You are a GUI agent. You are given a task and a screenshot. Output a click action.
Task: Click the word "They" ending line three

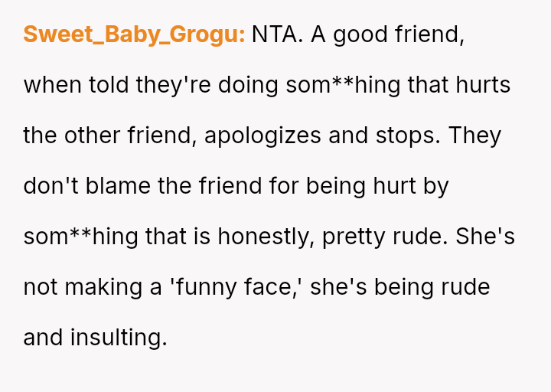click(x=475, y=136)
